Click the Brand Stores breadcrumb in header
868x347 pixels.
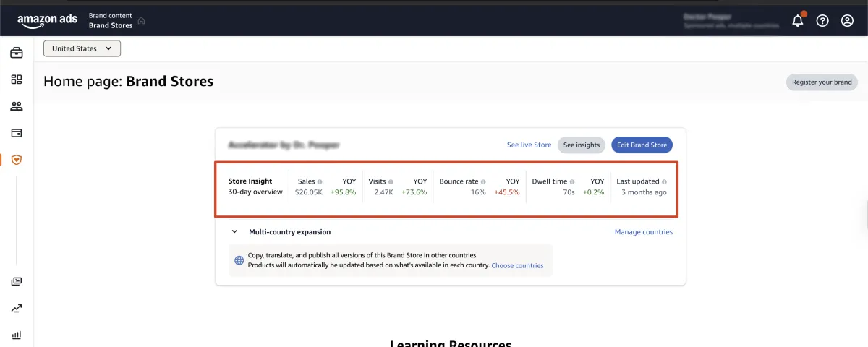tap(111, 25)
